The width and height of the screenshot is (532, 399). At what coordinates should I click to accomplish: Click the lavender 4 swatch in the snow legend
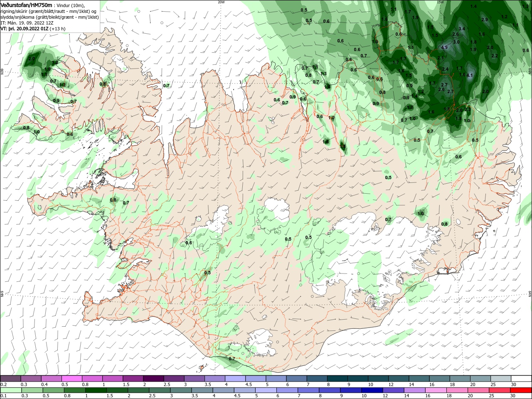pyautogui.click(x=235, y=379)
